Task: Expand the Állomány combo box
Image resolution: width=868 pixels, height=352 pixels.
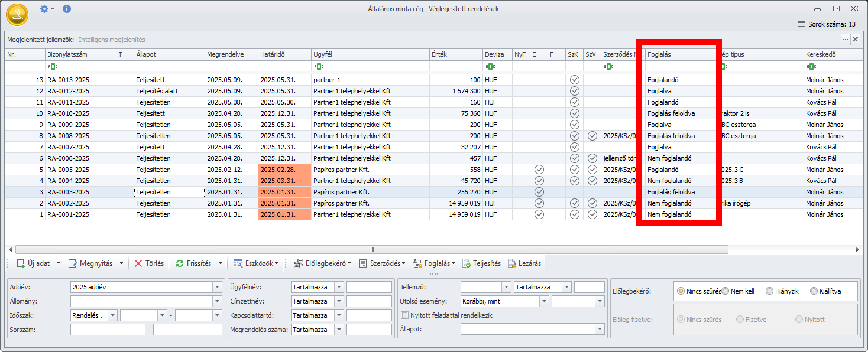Action: (216, 301)
